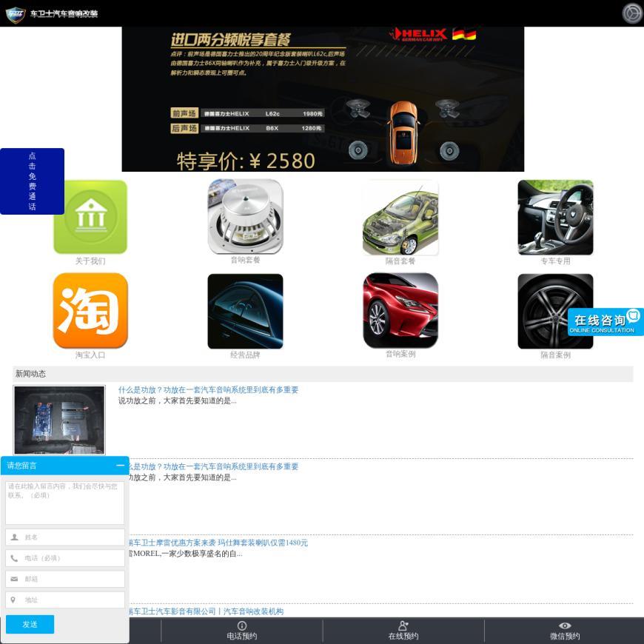Click 说功放之前 summary under first news

178,400
